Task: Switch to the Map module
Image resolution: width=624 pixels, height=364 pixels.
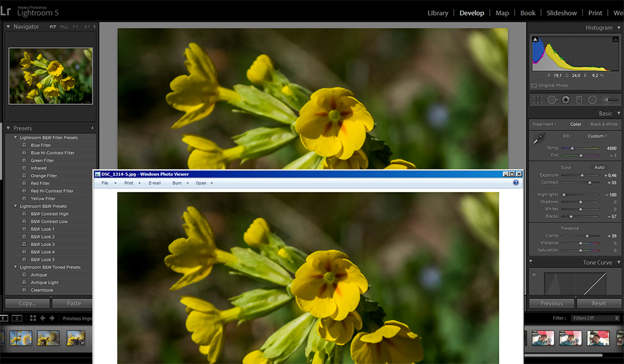Action: tap(502, 13)
